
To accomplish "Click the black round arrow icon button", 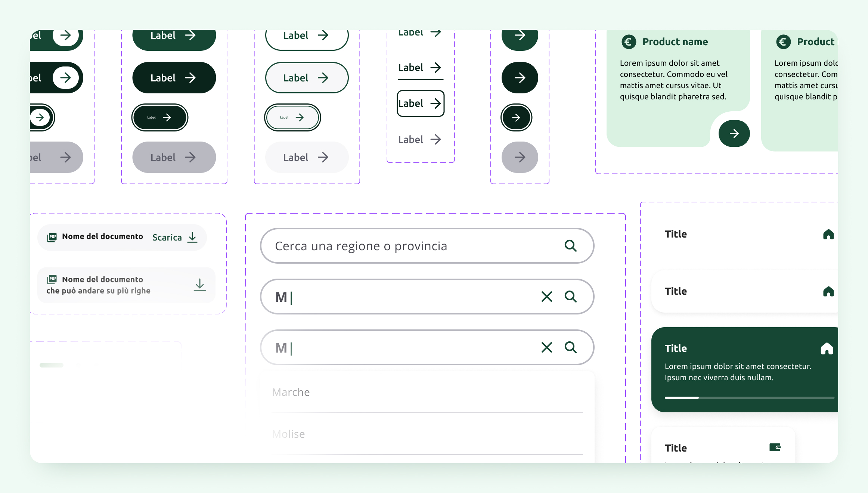I will pos(520,78).
